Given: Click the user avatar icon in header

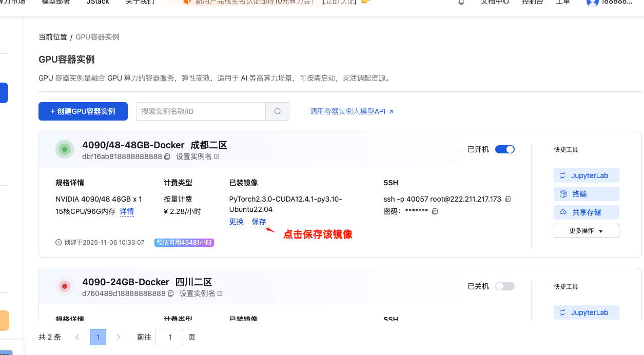Looking at the screenshot, I should click(x=592, y=3).
